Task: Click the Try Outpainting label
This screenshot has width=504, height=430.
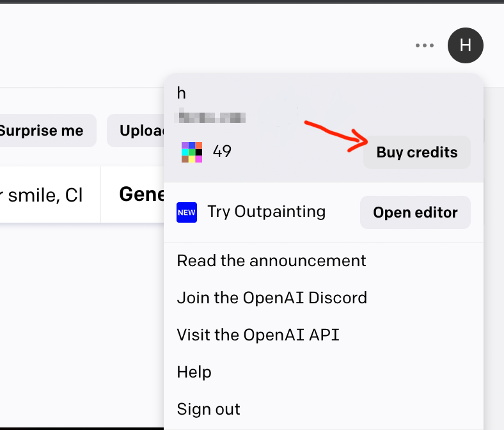Action: click(x=266, y=212)
